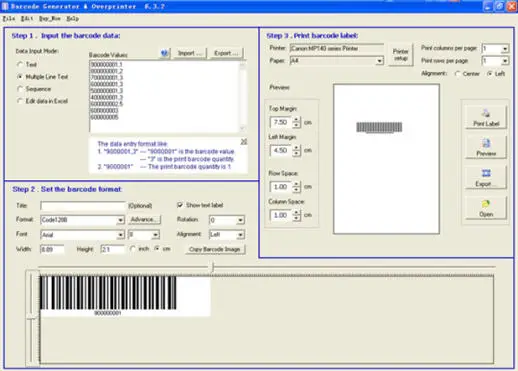Increase the Row Space value
Screen dimensions: 518x371
point(296,184)
